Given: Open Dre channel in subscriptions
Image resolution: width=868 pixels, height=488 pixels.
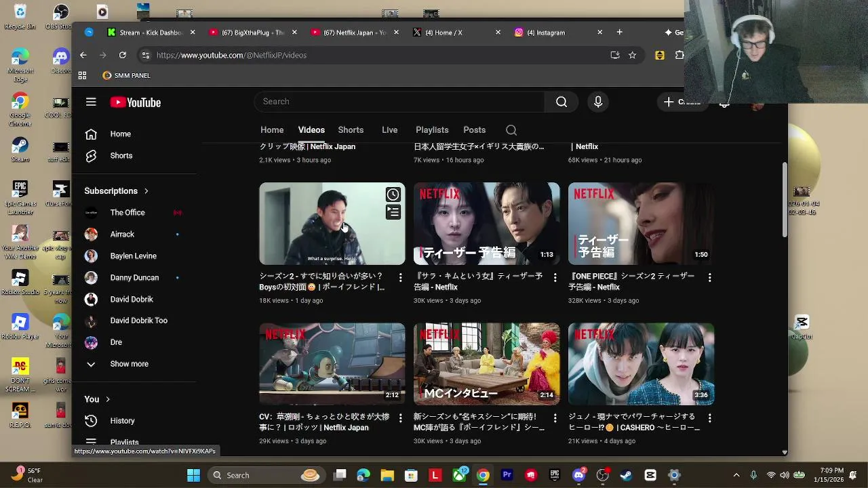Looking at the screenshot, I should [116, 342].
